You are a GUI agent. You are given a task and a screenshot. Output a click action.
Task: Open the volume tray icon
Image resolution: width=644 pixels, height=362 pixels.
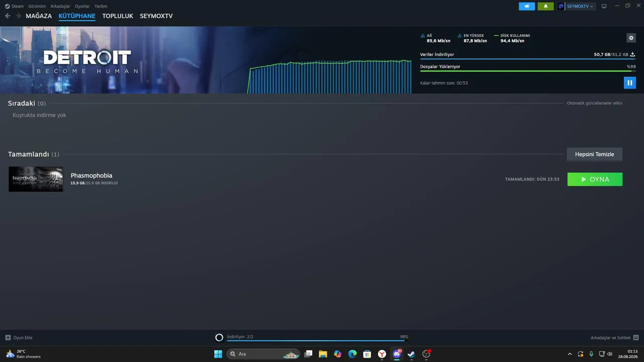(610, 354)
